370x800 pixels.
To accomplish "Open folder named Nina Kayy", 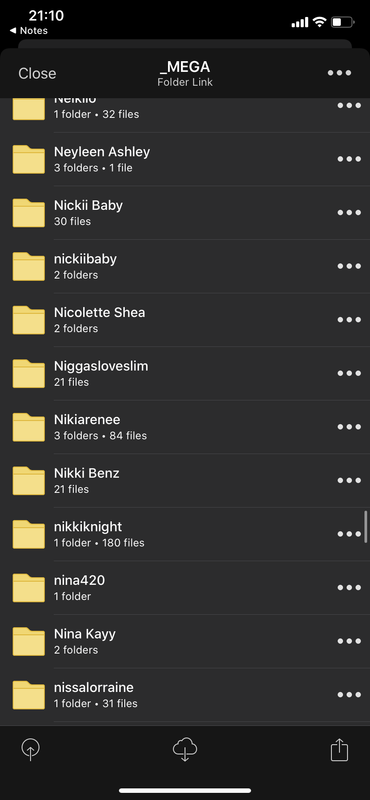I will [x=185, y=641].
